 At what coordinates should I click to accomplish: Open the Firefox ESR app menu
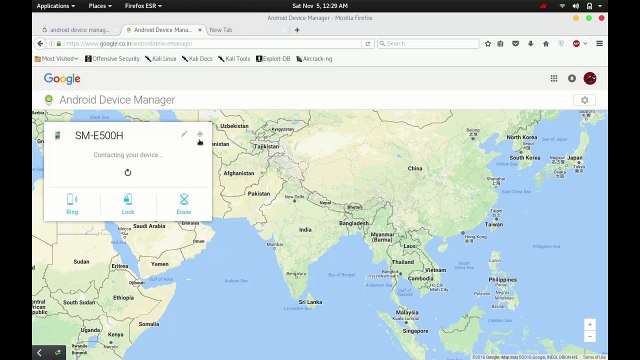click(143, 6)
